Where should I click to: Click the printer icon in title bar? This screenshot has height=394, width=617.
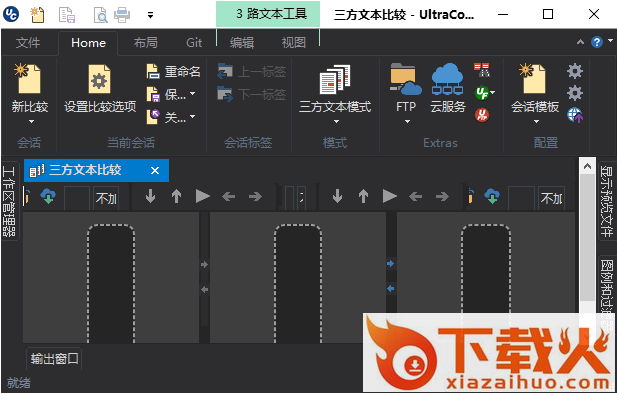tap(122, 15)
